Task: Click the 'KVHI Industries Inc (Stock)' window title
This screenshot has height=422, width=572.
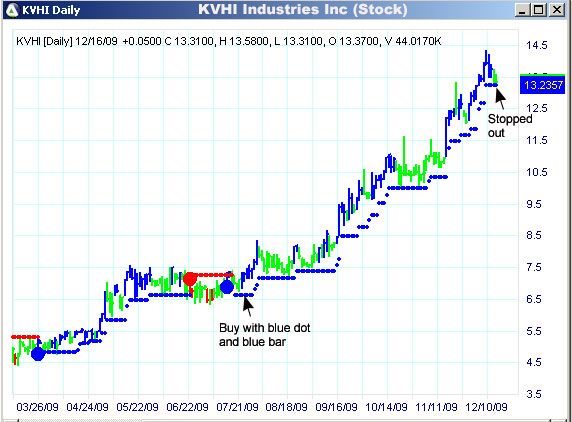Action: tap(303, 9)
